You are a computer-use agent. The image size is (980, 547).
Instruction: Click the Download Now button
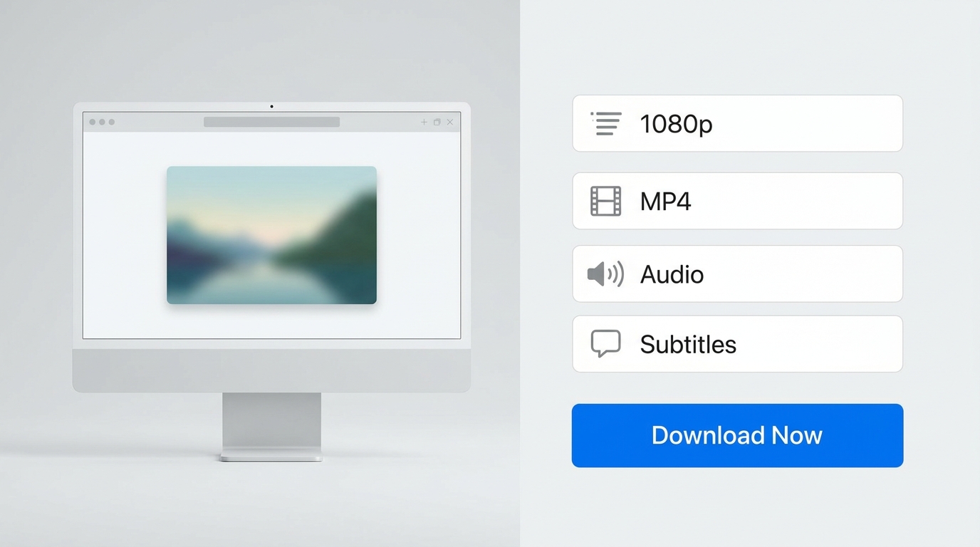click(737, 435)
